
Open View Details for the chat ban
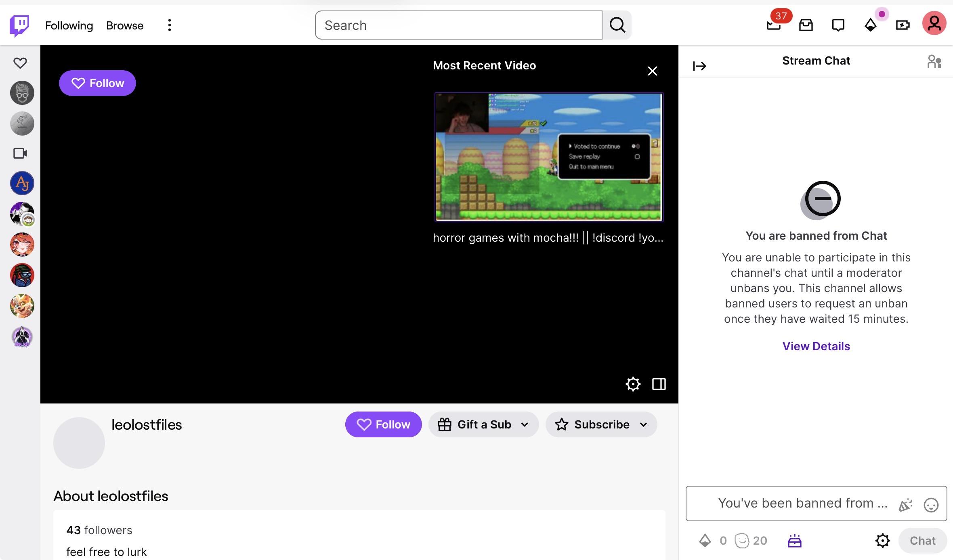point(816,346)
